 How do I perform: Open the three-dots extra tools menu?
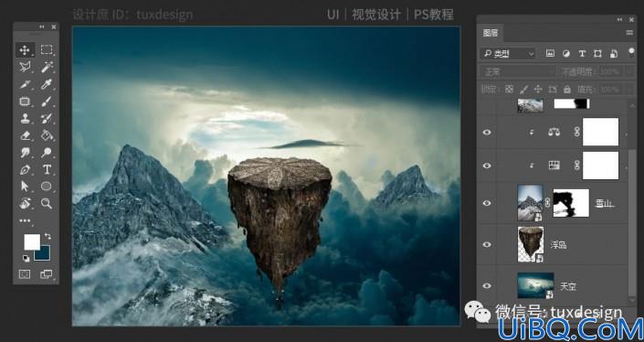point(25,220)
